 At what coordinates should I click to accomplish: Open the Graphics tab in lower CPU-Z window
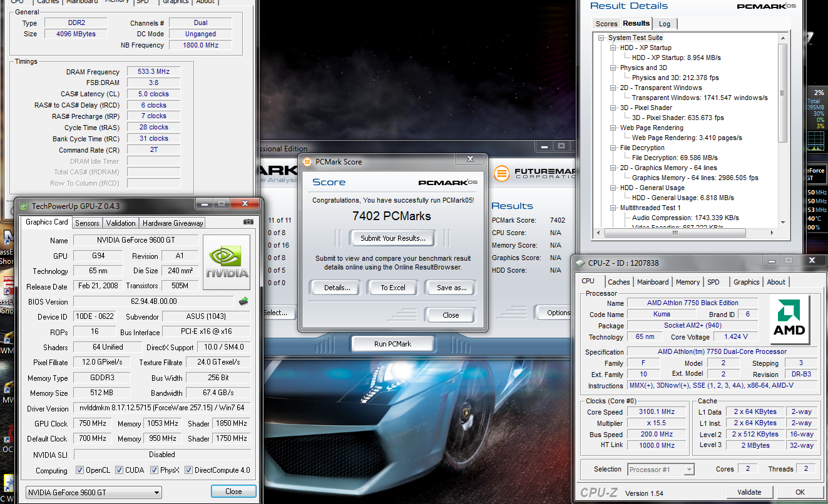tap(746, 282)
